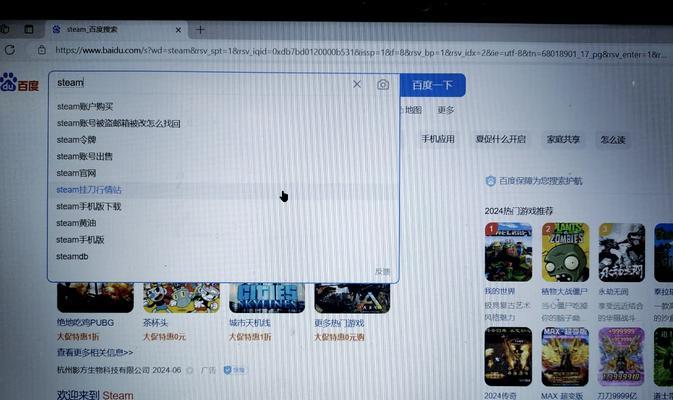Image resolution: width=673 pixels, height=400 pixels.
Task: Click the 我的世界 title link
Action: pyautogui.click(x=500, y=291)
